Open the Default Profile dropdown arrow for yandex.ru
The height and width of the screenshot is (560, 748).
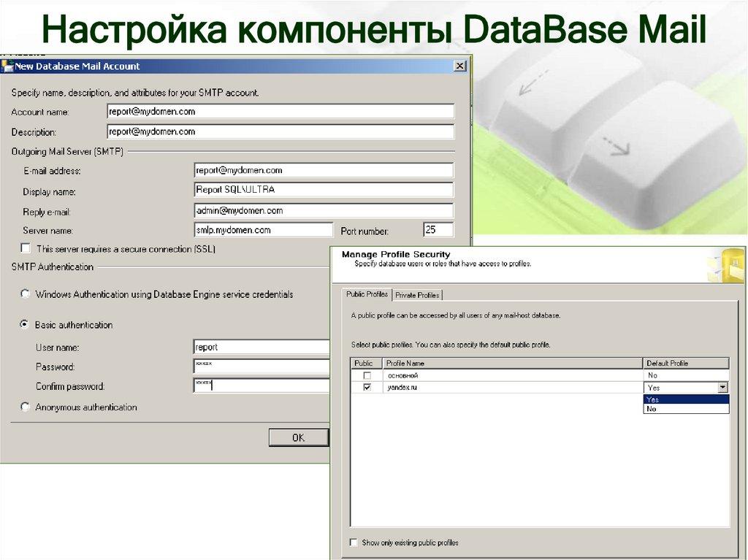pos(722,388)
